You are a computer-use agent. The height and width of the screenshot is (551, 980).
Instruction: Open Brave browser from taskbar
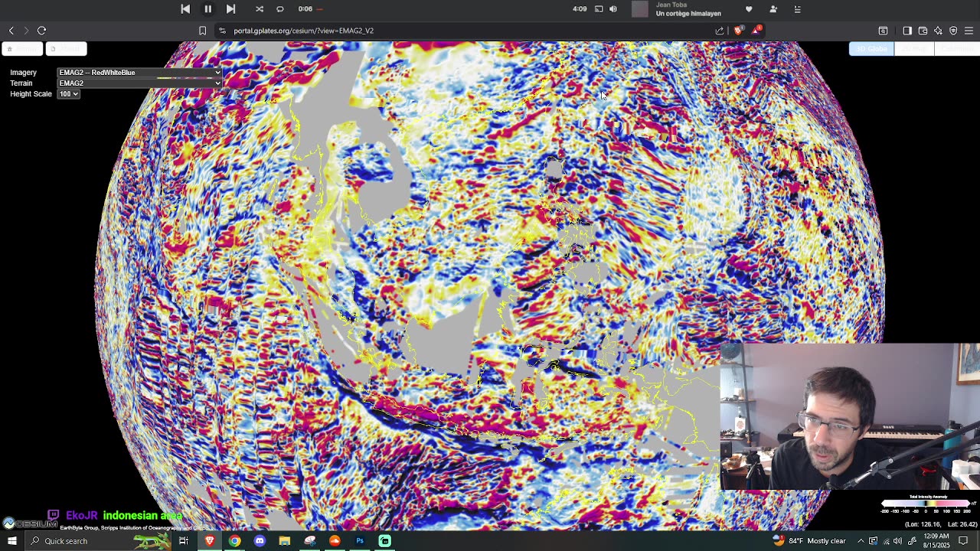[x=209, y=541]
